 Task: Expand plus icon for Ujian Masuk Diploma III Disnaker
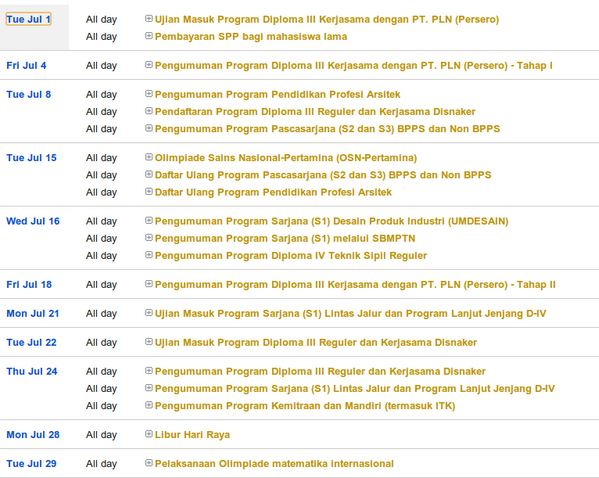[x=149, y=342]
